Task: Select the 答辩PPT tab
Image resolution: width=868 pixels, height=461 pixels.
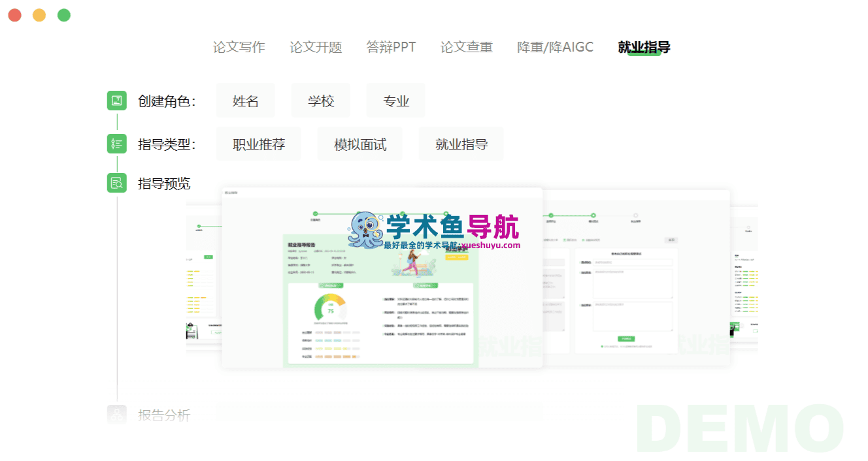Action: 391,47
